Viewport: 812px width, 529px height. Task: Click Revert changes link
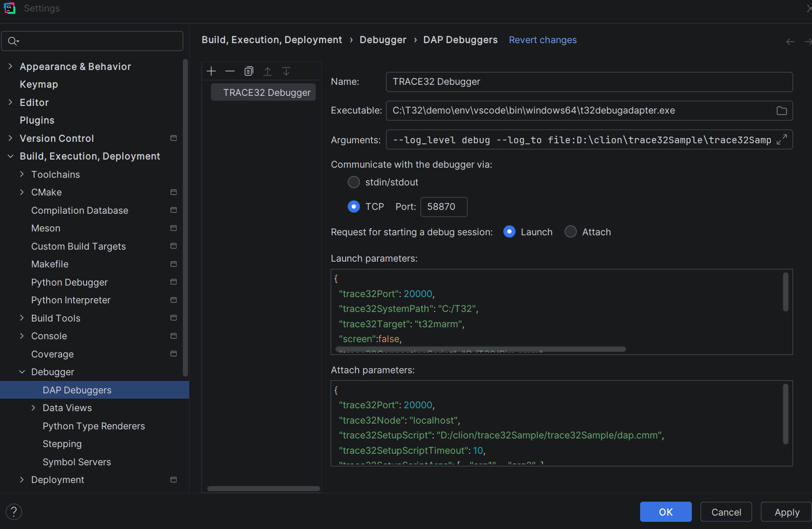[x=542, y=40]
